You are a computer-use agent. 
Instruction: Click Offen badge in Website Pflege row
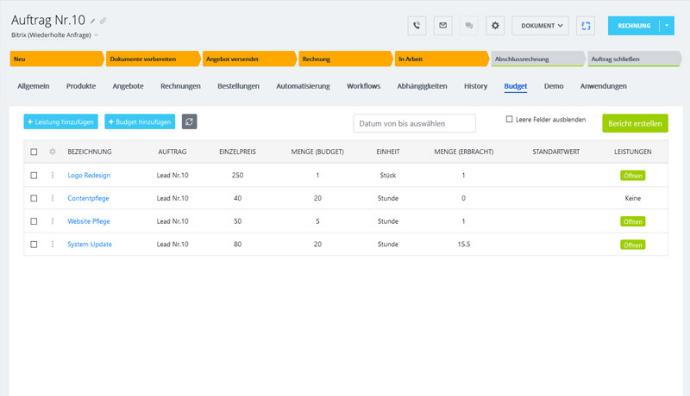click(x=633, y=221)
